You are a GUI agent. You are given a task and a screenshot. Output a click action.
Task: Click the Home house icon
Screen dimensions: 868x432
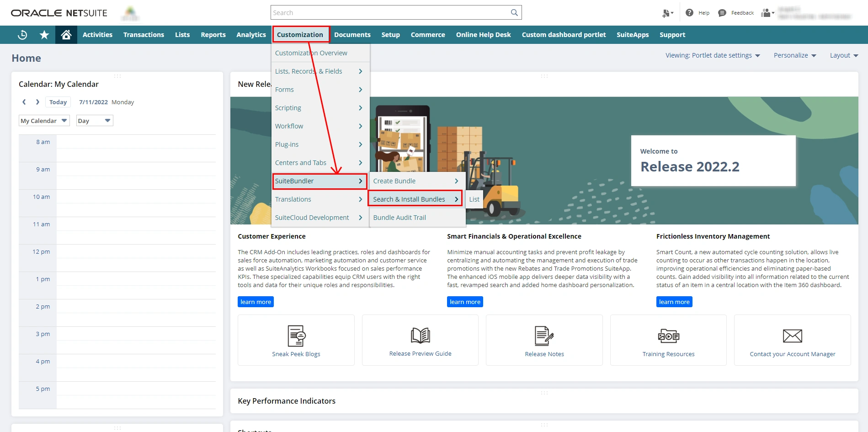point(66,34)
